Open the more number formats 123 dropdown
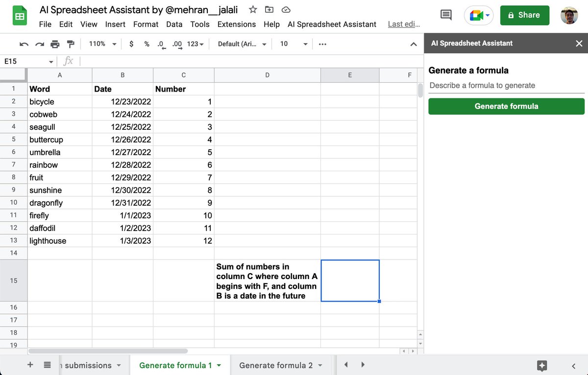 196,44
